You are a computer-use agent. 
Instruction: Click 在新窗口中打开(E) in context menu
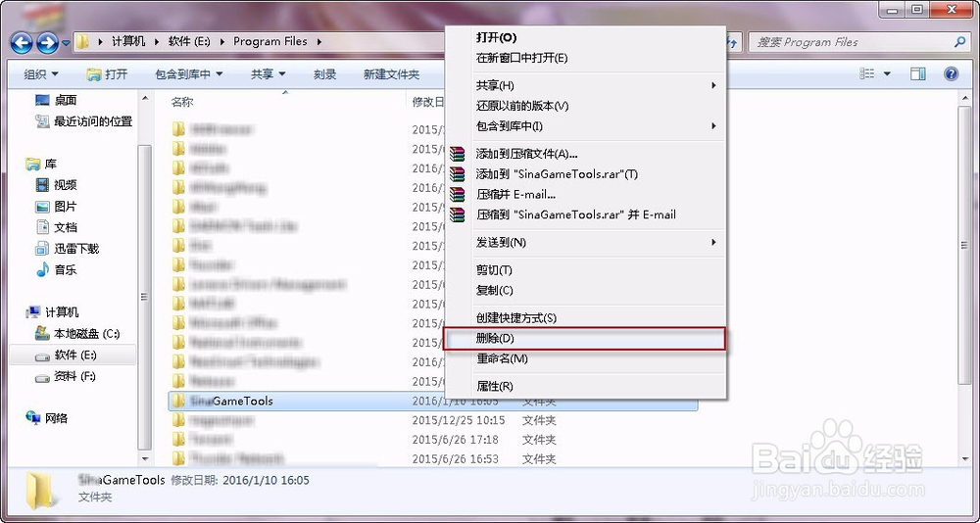(585, 58)
